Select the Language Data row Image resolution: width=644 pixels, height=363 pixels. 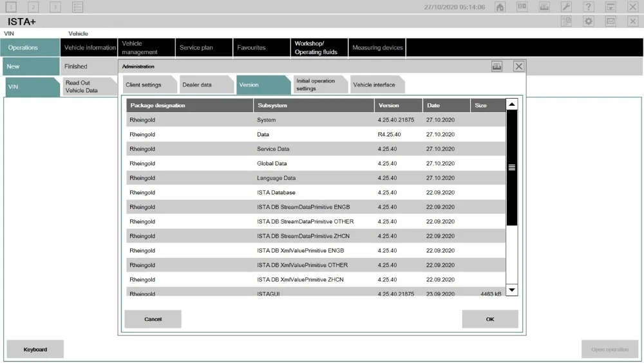(x=316, y=178)
